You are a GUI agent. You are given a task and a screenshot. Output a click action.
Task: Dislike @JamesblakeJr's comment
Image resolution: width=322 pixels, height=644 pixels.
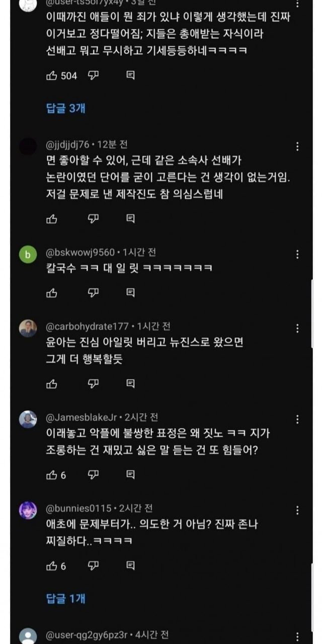pyautogui.click(x=93, y=474)
